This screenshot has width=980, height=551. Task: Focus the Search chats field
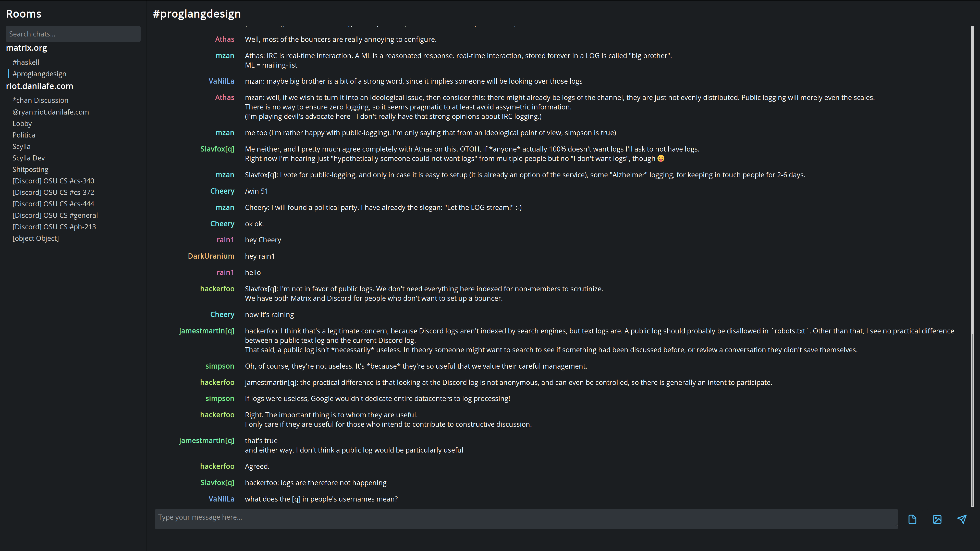(73, 34)
